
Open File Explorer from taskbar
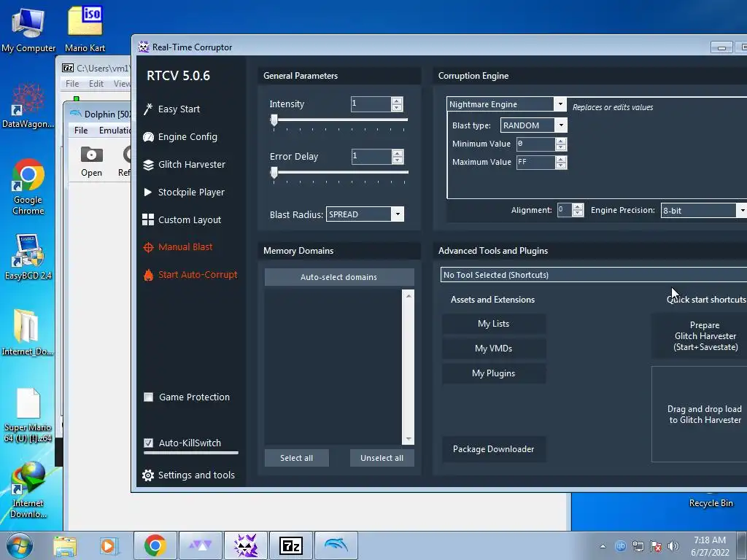click(65, 545)
